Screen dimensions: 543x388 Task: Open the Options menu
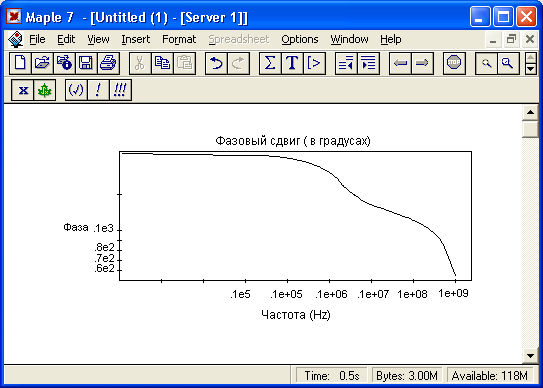pos(300,39)
